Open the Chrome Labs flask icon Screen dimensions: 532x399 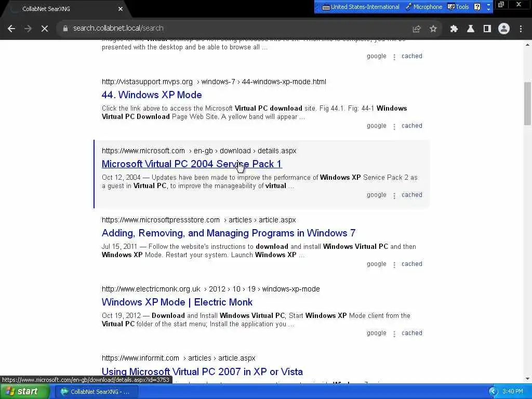click(471, 29)
